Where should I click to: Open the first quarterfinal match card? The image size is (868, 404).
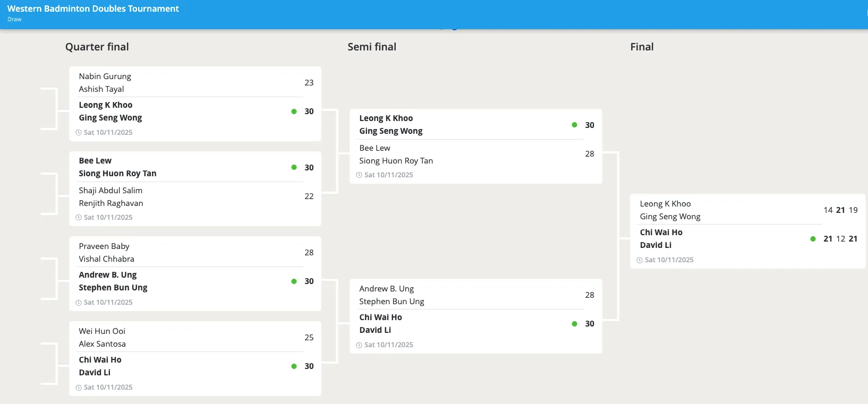point(195,104)
